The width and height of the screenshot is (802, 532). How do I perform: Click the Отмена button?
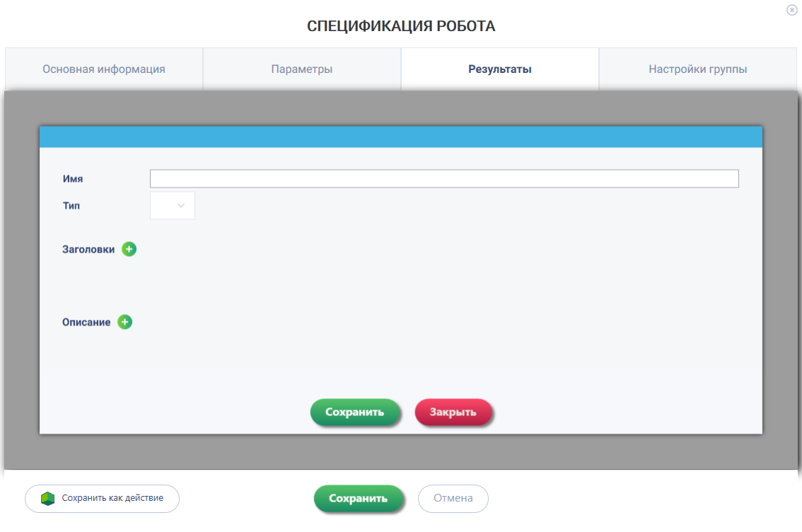(x=453, y=498)
